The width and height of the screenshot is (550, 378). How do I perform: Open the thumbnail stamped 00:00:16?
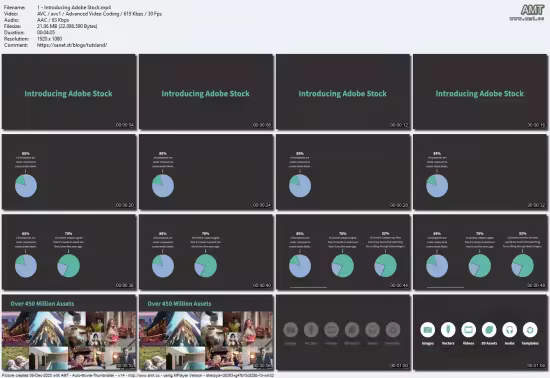pyautogui.click(x=480, y=92)
